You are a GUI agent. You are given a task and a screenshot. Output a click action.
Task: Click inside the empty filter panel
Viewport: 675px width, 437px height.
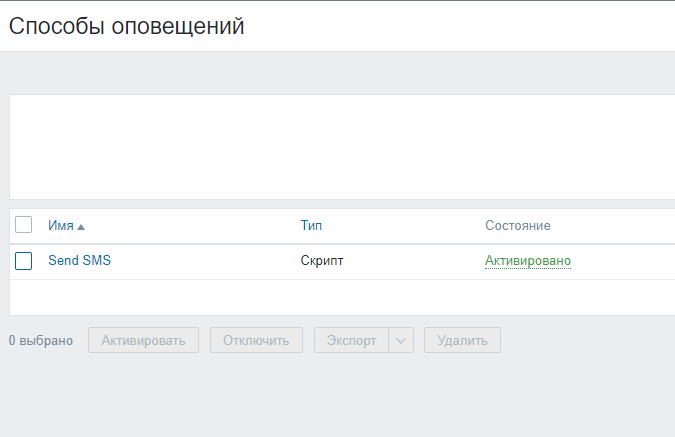pos(340,146)
